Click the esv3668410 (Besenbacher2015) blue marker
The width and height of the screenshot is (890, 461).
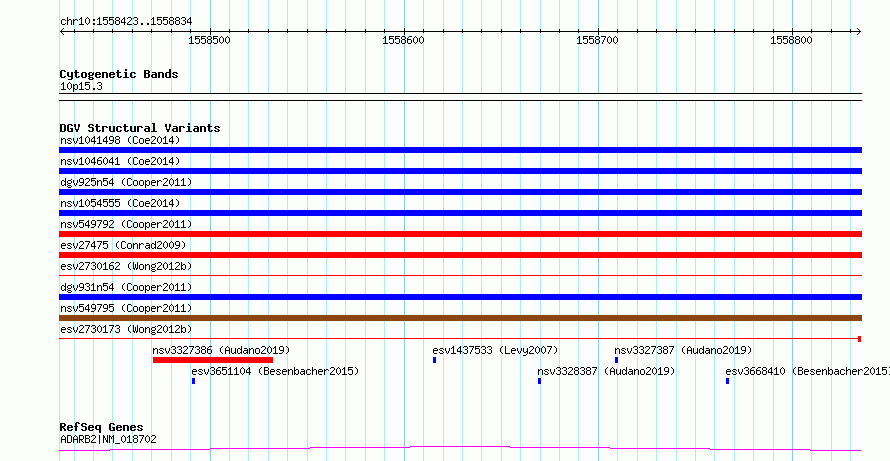pyautogui.click(x=727, y=381)
